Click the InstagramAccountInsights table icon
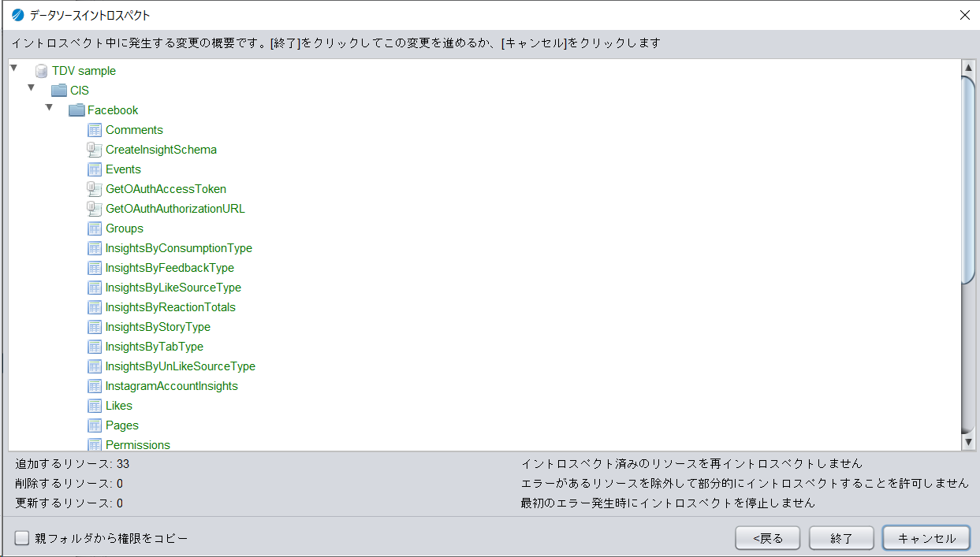 point(95,386)
